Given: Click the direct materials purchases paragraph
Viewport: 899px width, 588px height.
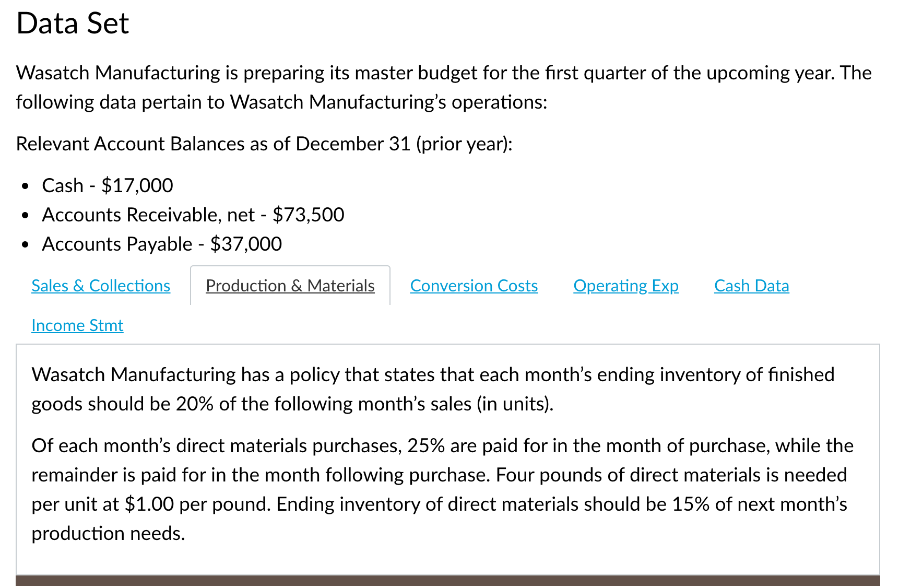Looking at the screenshot, I should tap(442, 489).
